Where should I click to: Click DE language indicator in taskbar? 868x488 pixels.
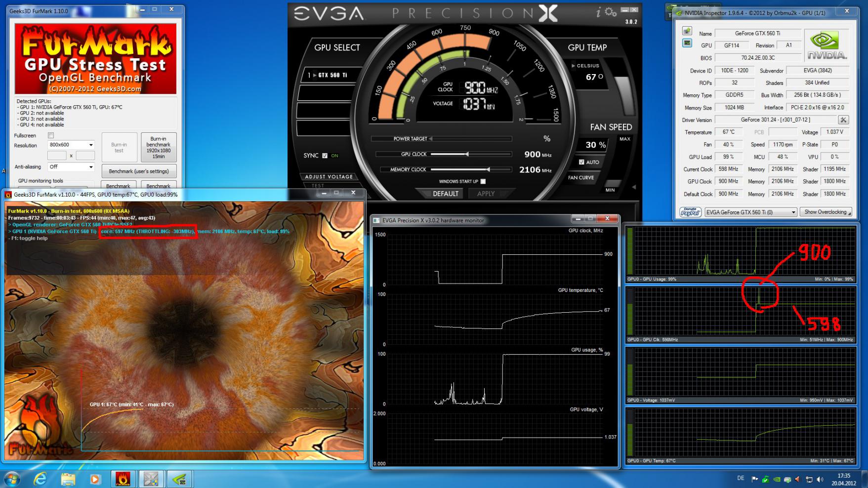741,478
